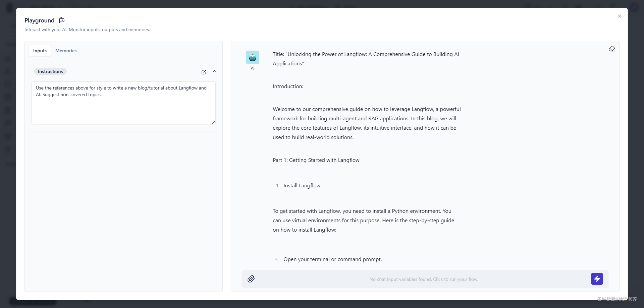Click the chat input field placeholder

[x=424, y=279]
